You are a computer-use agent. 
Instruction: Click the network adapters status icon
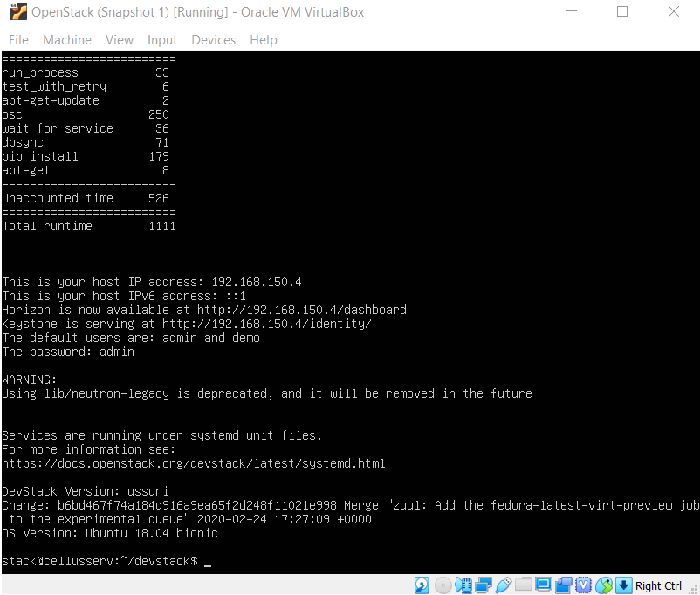[483, 585]
